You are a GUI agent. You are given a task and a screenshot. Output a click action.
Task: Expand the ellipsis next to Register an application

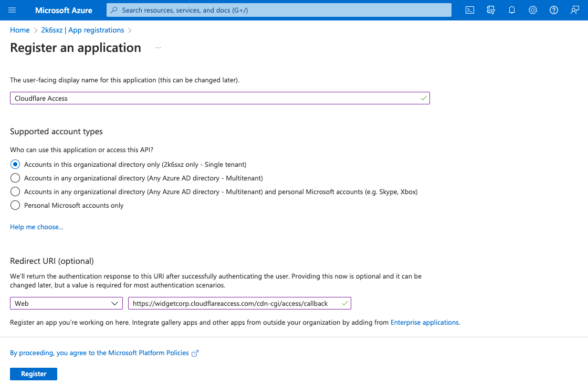[158, 47]
